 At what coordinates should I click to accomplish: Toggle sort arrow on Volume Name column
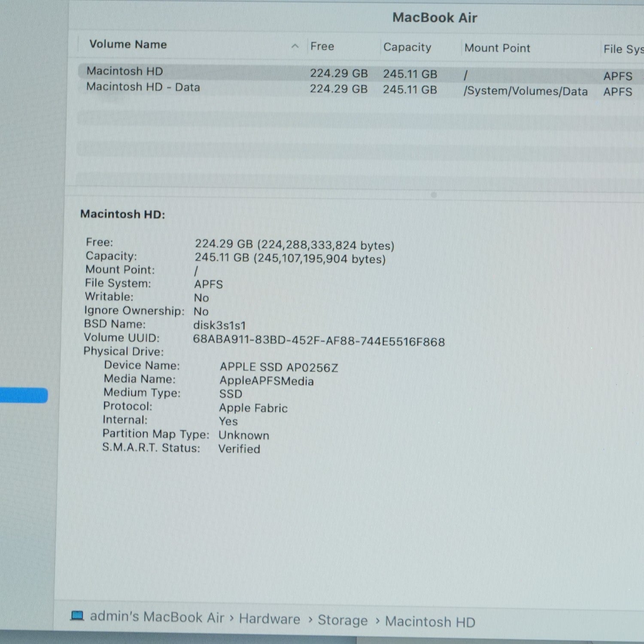(x=295, y=46)
